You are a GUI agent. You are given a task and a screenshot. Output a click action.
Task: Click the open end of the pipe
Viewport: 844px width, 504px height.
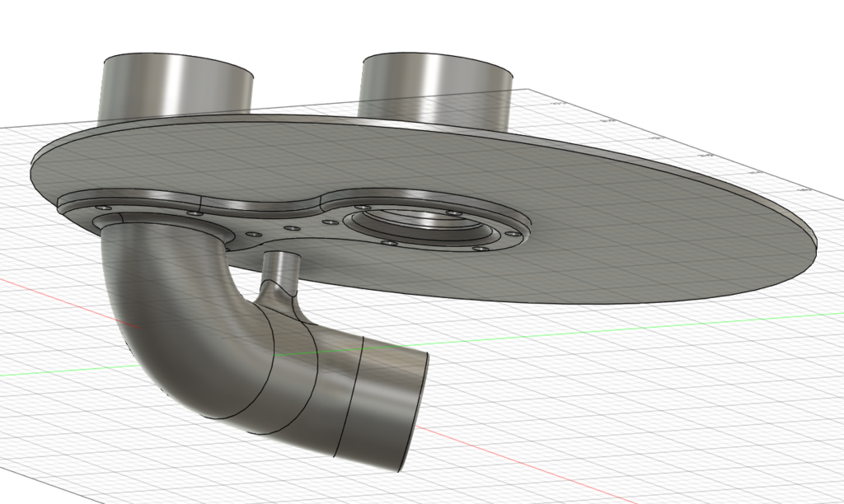tap(396, 404)
